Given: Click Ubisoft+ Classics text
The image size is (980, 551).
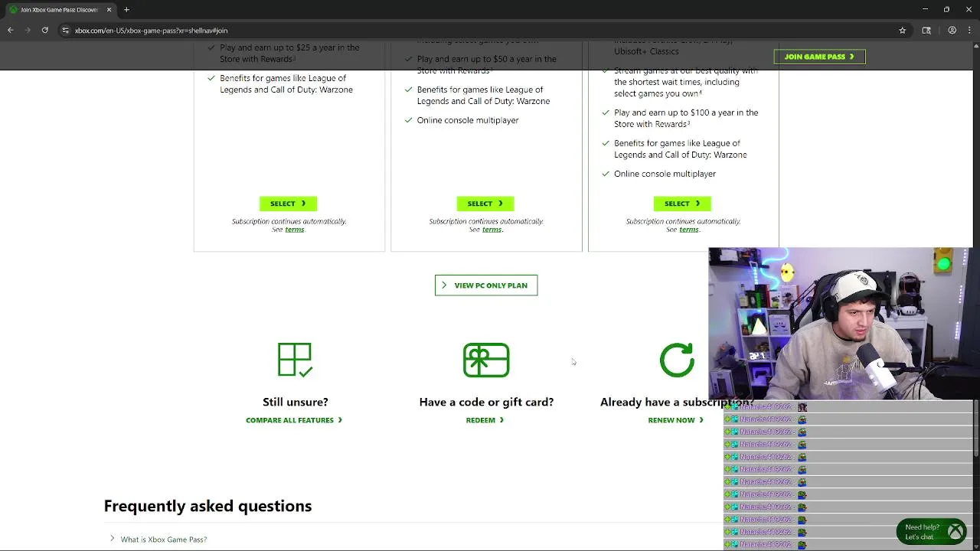Looking at the screenshot, I should [x=646, y=51].
